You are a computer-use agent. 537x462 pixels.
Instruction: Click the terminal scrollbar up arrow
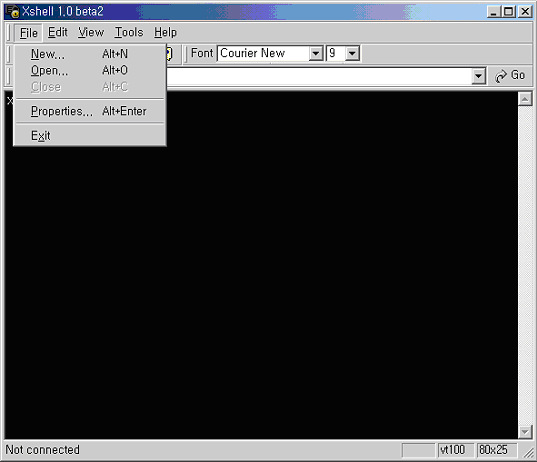(525, 99)
